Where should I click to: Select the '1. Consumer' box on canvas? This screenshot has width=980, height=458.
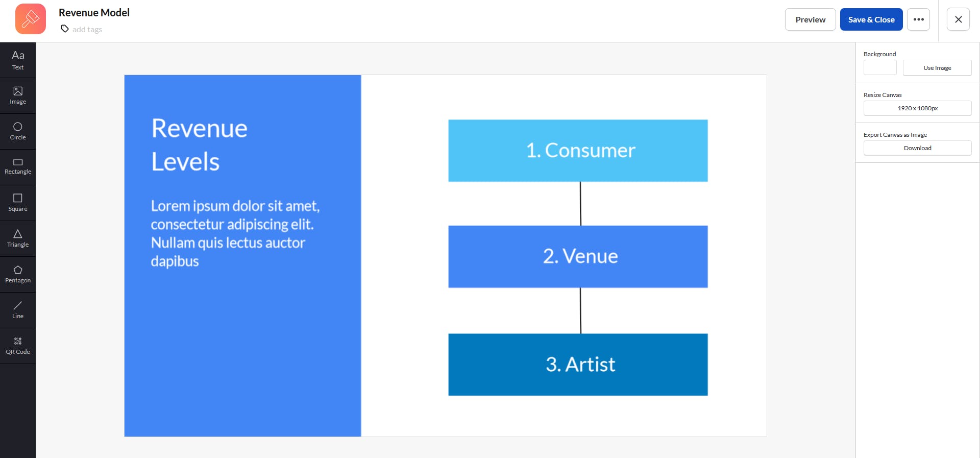click(578, 151)
